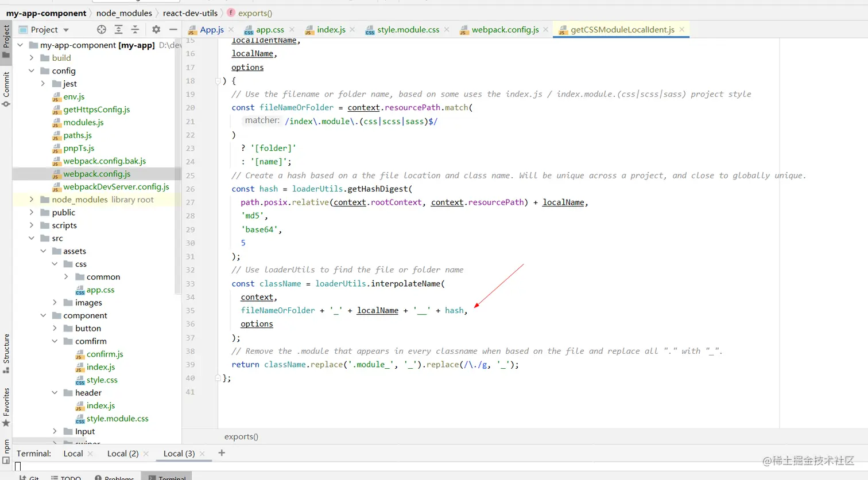Screen dimensions: 868x480
Task: Select env.js in the project tree
Action: click(74, 96)
